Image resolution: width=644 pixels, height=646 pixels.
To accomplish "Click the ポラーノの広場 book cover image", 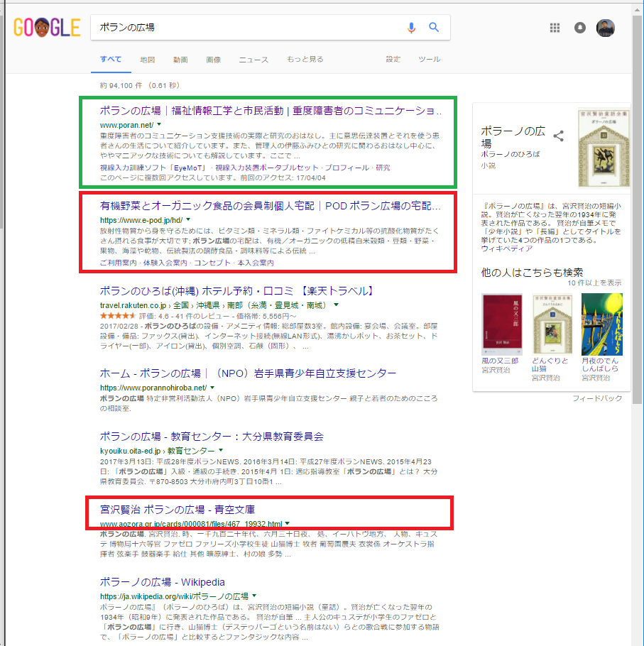I will 604,148.
